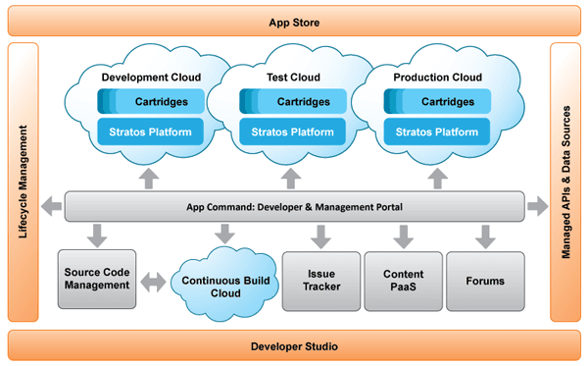Click the double-headed arrow beside Source Code Management
The width and height of the screenshot is (588, 366).
click(x=153, y=283)
